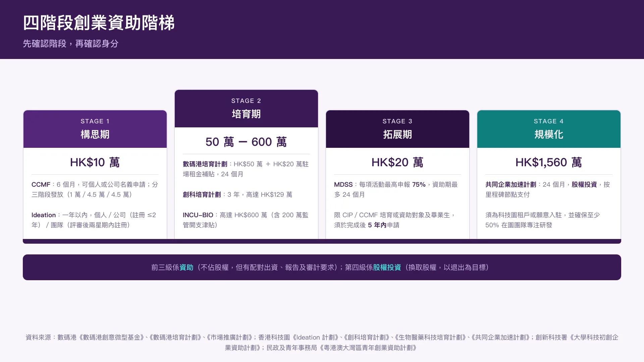Click highlighted 股權投資 in summary banner

(387, 267)
